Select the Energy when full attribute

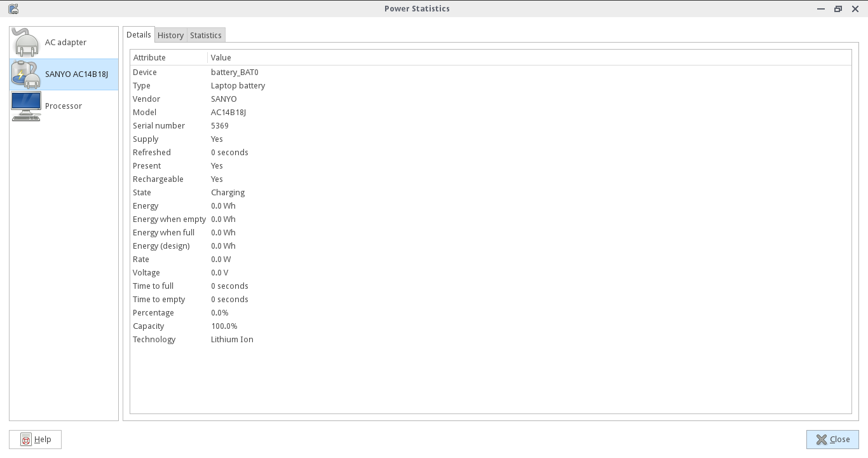[163, 233]
